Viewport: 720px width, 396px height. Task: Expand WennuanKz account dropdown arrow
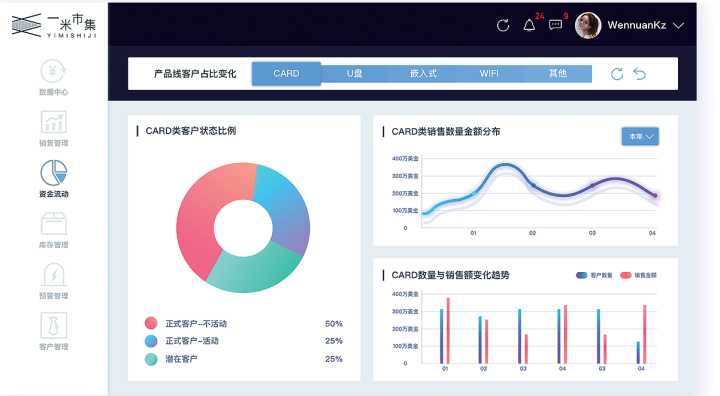tap(678, 26)
